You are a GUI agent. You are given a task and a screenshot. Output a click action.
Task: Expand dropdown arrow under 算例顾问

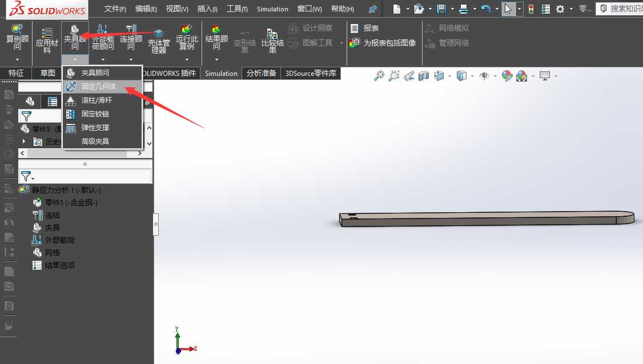[17, 60]
